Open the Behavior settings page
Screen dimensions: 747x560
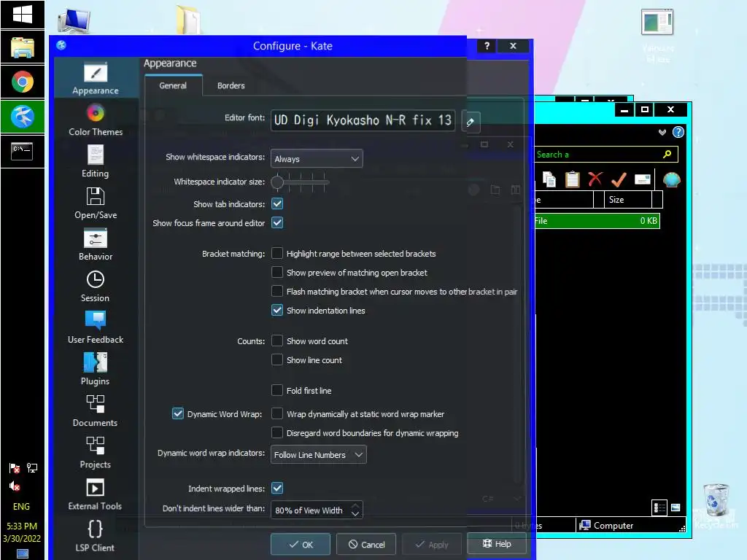click(96, 245)
